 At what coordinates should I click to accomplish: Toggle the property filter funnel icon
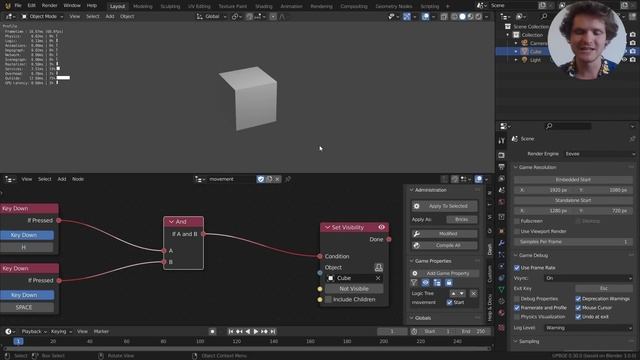[x=414, y=282]
